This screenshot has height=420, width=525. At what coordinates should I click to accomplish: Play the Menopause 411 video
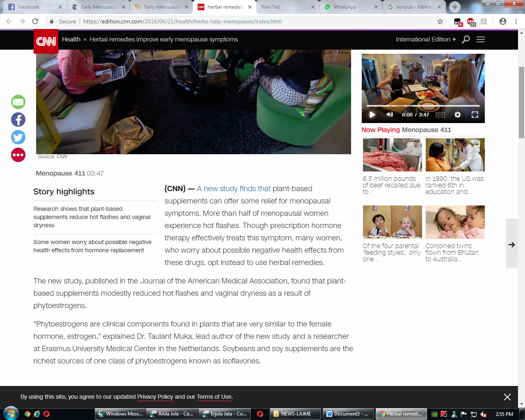tap(372, 115)
